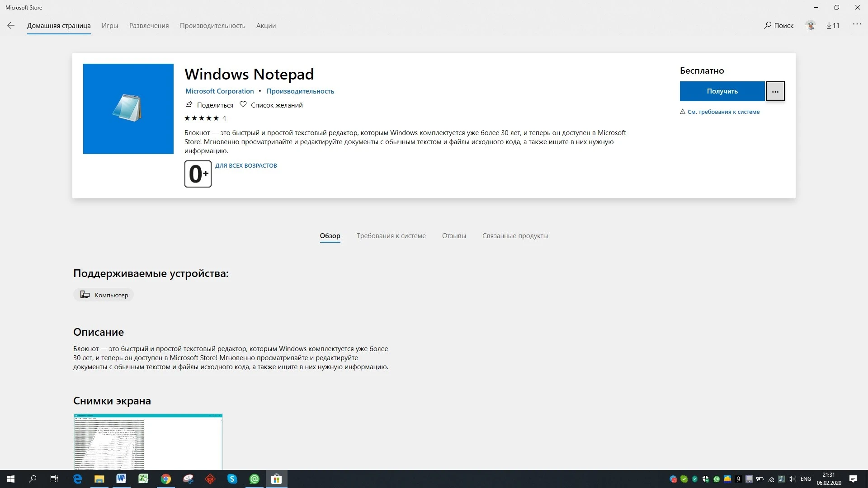The width and height of the screenshot is (868, 488).
Task: Click the ДЛЯ ВСЕХ ВОЗРАСТОВ rating link
Action: (x=246, y=166)
